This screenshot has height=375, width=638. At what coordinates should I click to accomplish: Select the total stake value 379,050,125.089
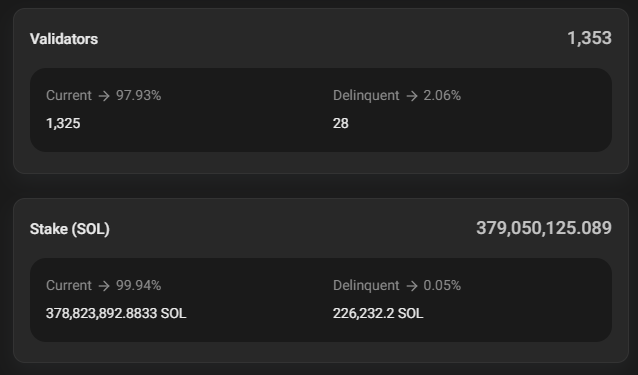[x=544, y=228]
